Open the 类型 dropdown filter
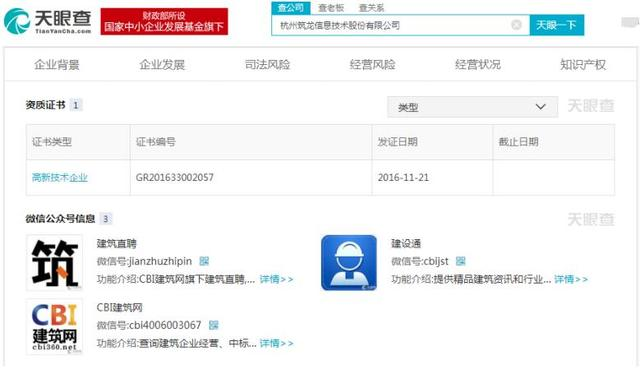 [x=472, y=107]
